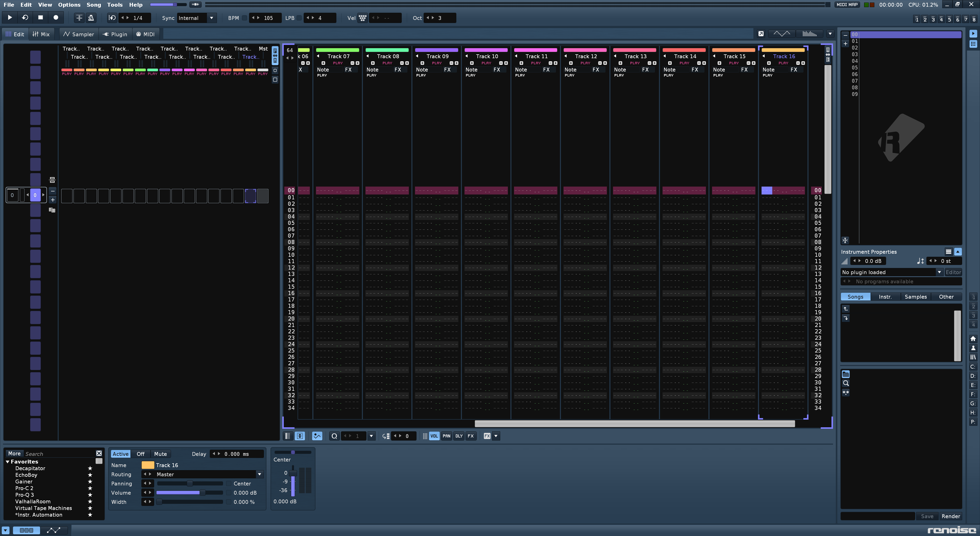Start playback with the Play button
980x536 pixels.
[x=10, y=18]
